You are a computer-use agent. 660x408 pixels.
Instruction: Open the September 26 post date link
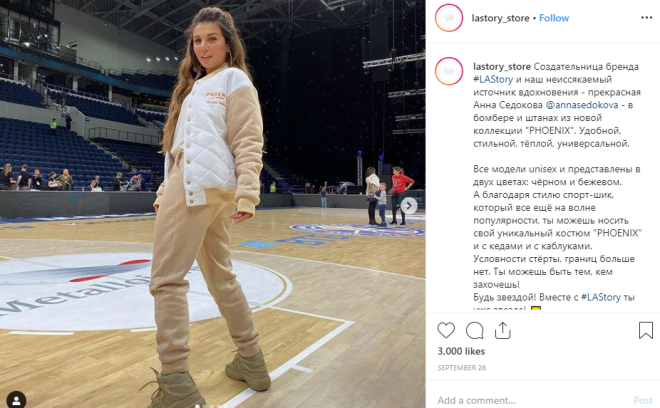pyautogui.click(x=461, y=368)
